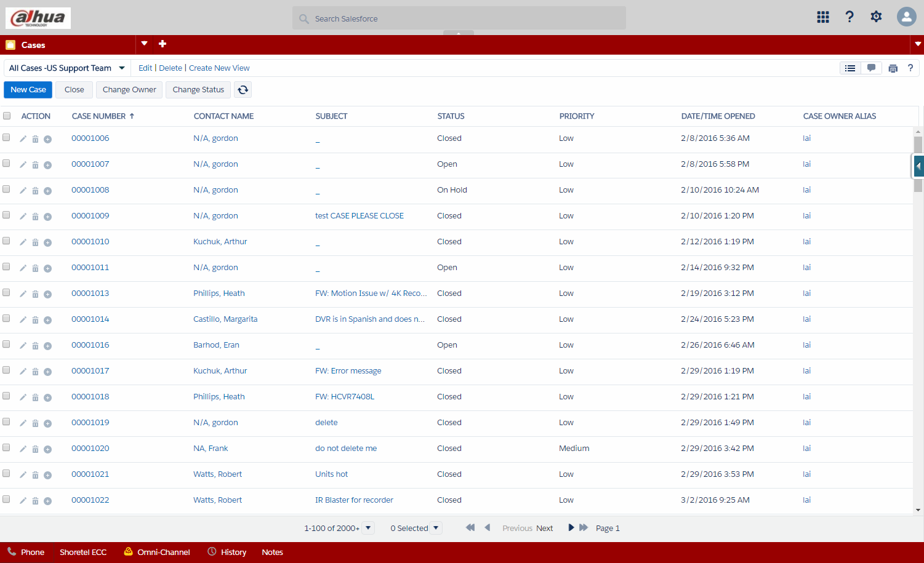
Task: Expand the 1-100 of 2000+ records dropdown
Action: point(368,528)
